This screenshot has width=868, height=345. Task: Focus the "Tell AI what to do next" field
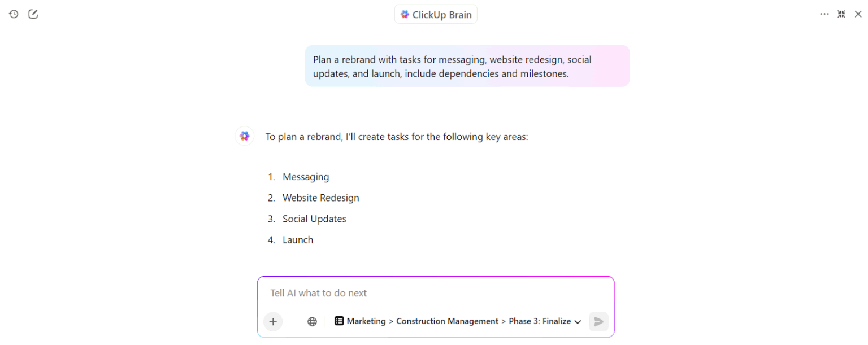435,293
